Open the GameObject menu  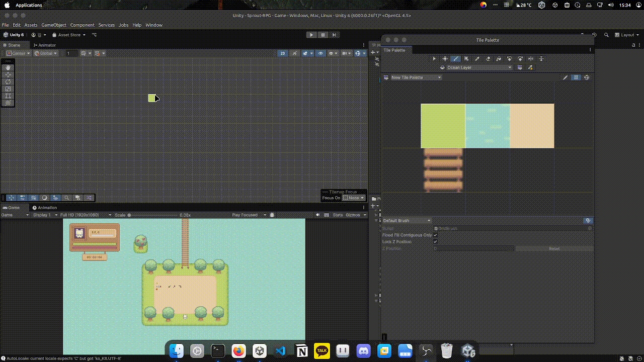pos(54,25)
